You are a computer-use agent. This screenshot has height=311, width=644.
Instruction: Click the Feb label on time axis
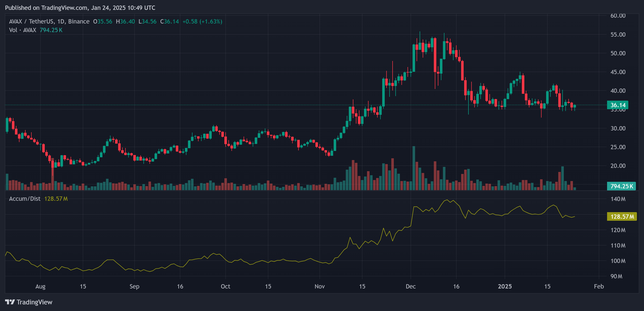tap(599, 286)
